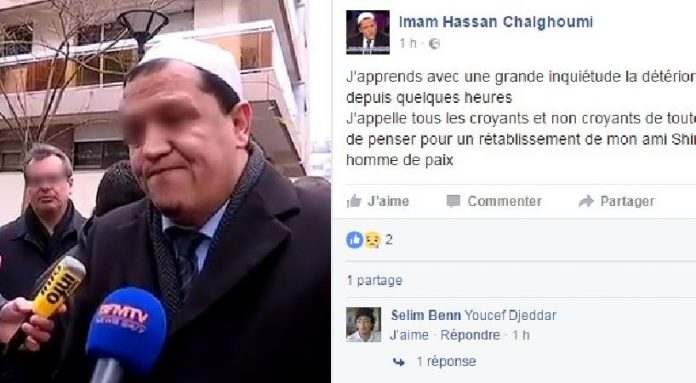
Task: Click the Commenter button
Action: point(494,201)
